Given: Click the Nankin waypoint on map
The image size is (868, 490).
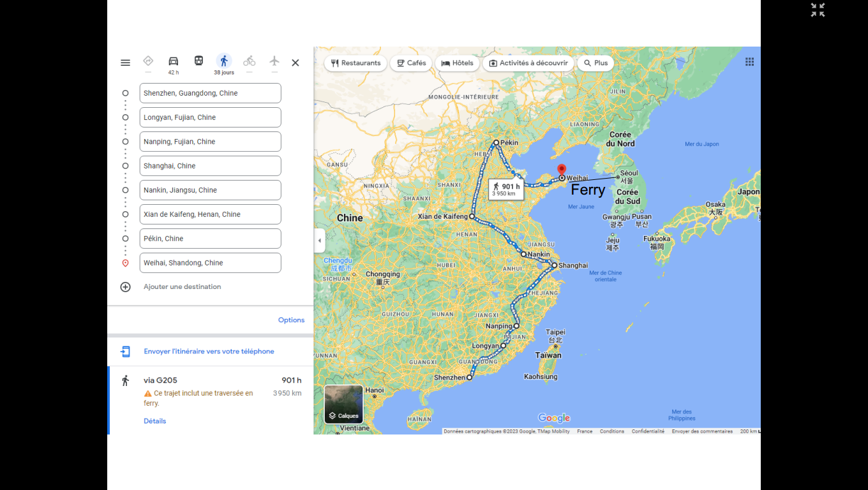Looking at the screenshot, I should (523, 255).
